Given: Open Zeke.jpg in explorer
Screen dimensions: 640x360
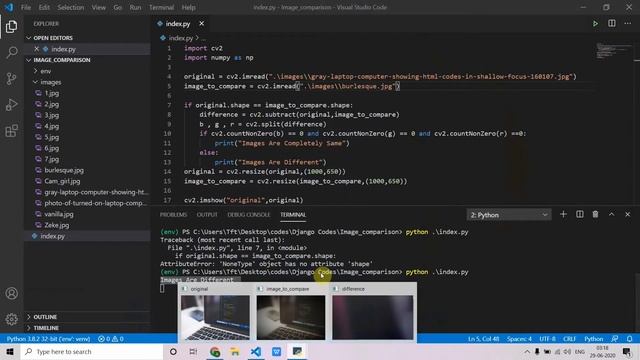Looking at the screenshot, I should pos(56,225).
